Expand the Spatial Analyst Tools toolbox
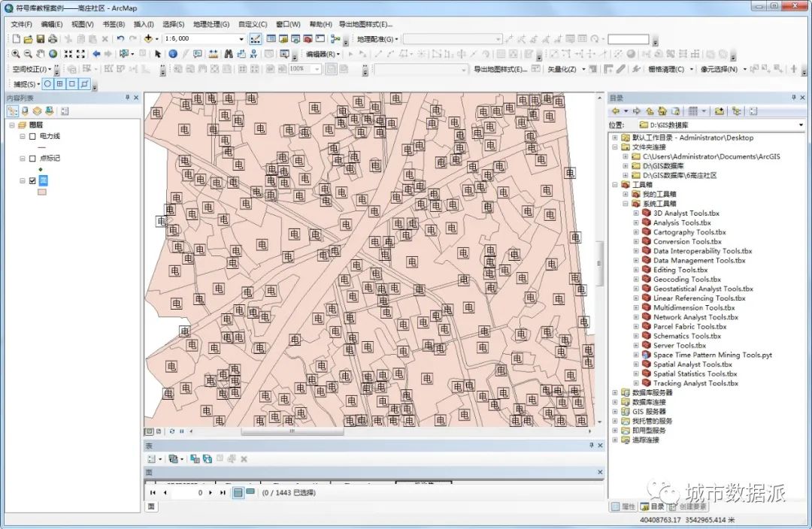 point(636,364)
